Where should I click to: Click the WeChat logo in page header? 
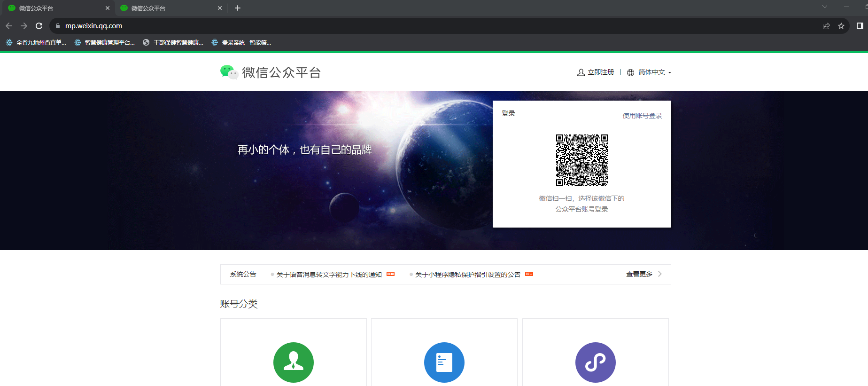point(229,72)
